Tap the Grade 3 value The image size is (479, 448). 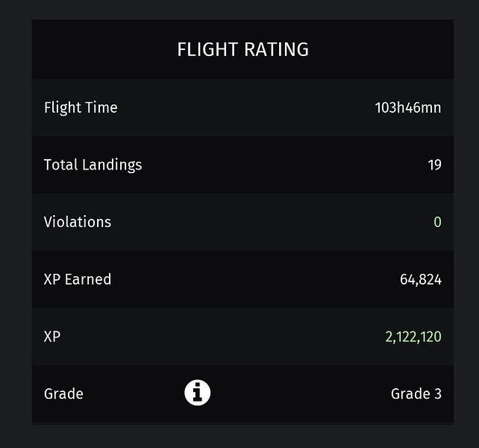tap(416, 393)
